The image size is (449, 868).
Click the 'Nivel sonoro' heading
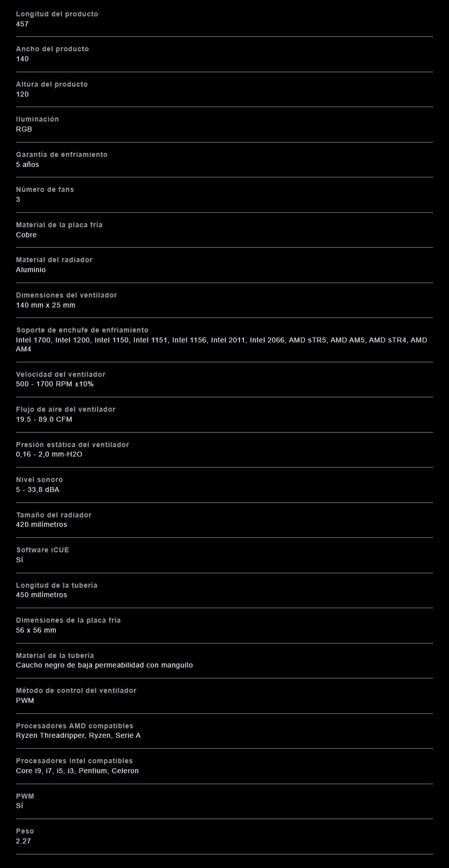tap(39, 480)
